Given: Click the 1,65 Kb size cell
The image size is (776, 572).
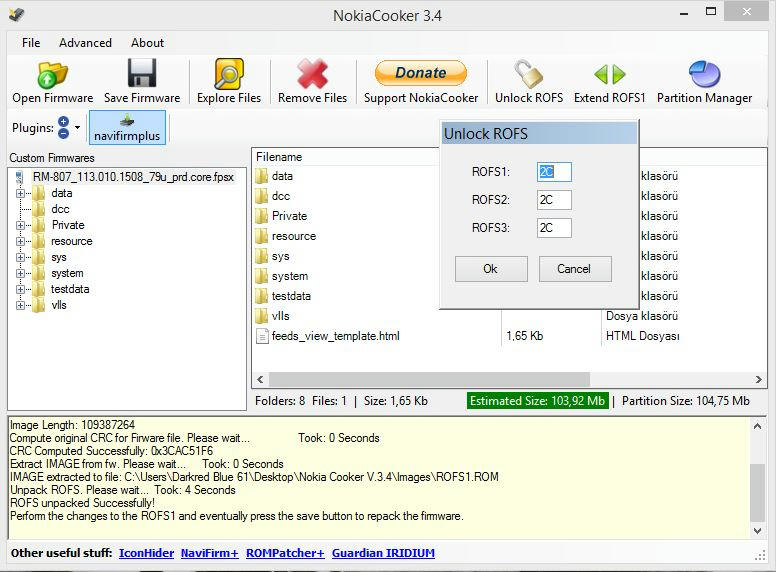Looking at the screenshot, I should [525, 336].
